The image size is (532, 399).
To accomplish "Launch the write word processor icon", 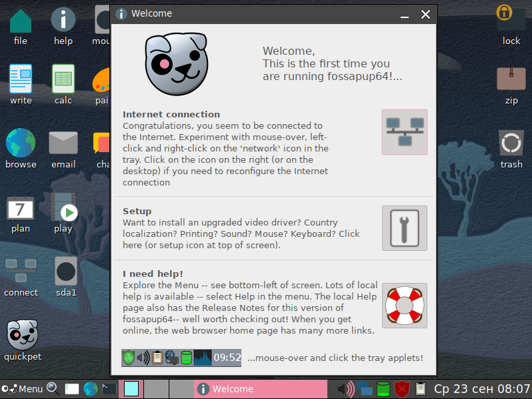I will (x=21, y=79).
